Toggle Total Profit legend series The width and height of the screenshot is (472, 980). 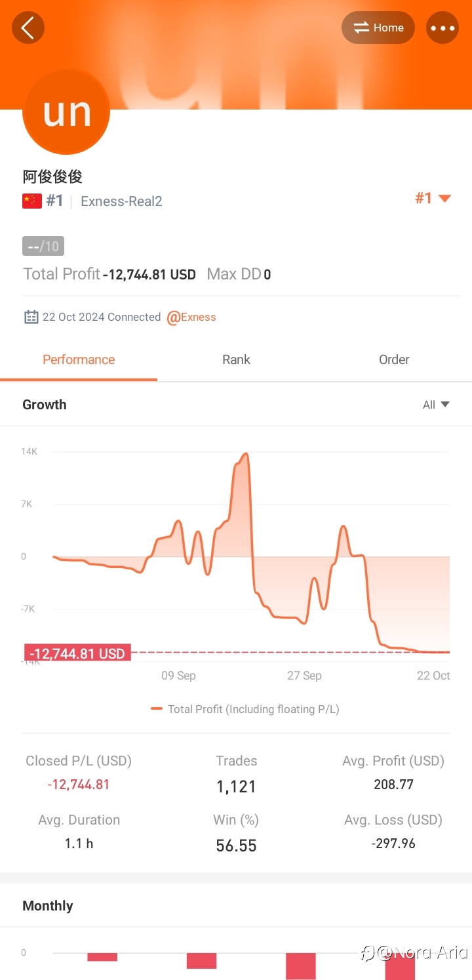(245, 709)
